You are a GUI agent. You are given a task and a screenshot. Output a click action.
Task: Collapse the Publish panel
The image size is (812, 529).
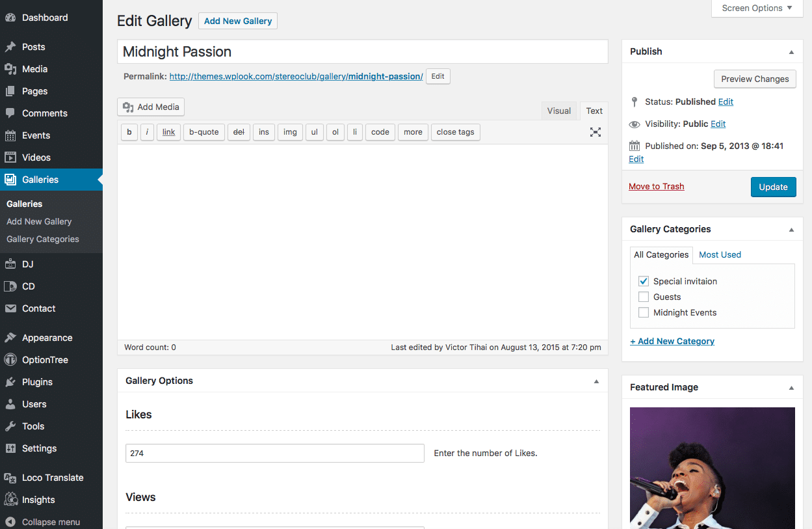tap(791, 51)
